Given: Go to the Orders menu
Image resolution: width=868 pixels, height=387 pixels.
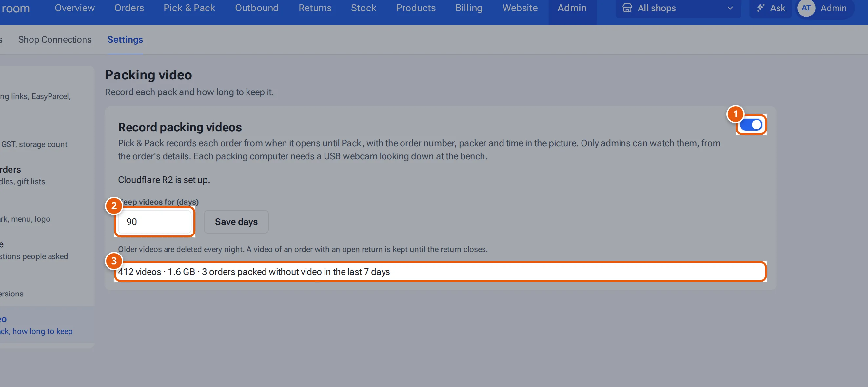Looking at the screenshot, I should pyautogui.click(x=129, y=8).
